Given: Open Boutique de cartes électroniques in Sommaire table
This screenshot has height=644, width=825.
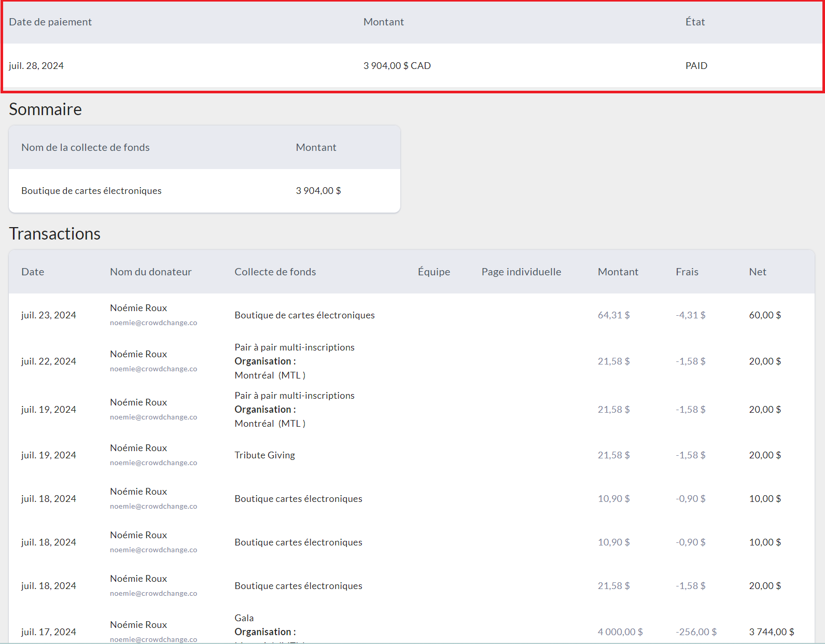Looking at the screenshot, I should [91, 191].
